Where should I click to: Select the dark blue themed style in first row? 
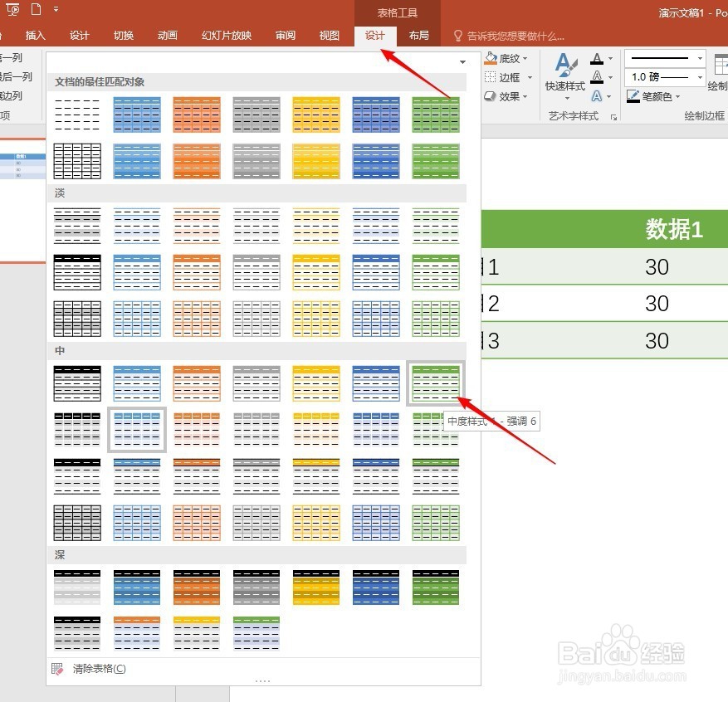376,115
